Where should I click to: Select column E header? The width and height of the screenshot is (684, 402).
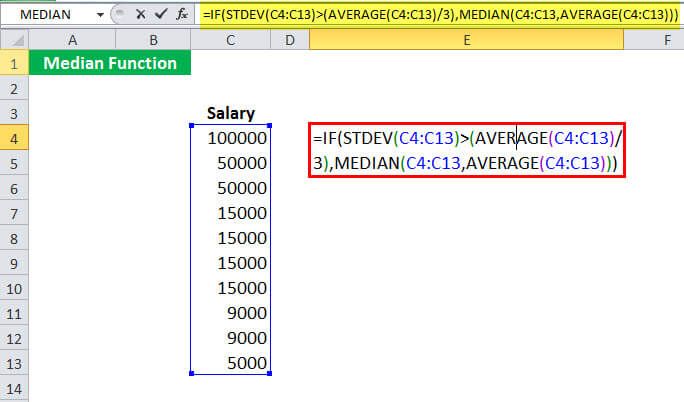pos(467,40)
